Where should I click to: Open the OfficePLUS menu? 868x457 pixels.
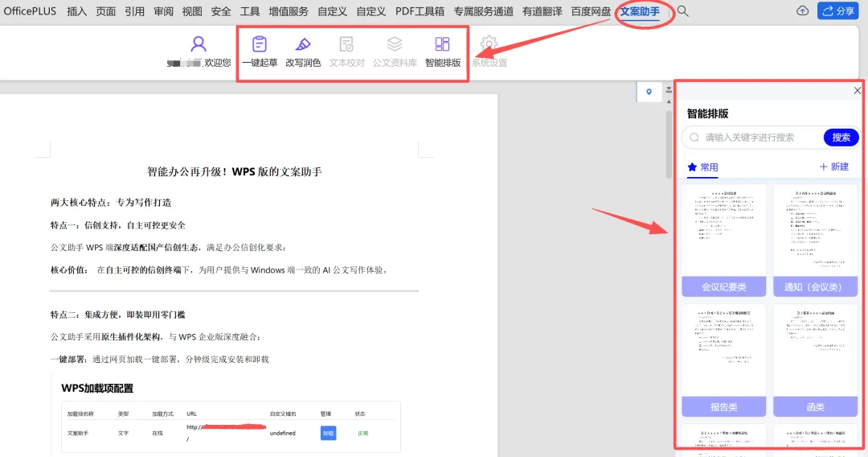[x=30, y=11]
